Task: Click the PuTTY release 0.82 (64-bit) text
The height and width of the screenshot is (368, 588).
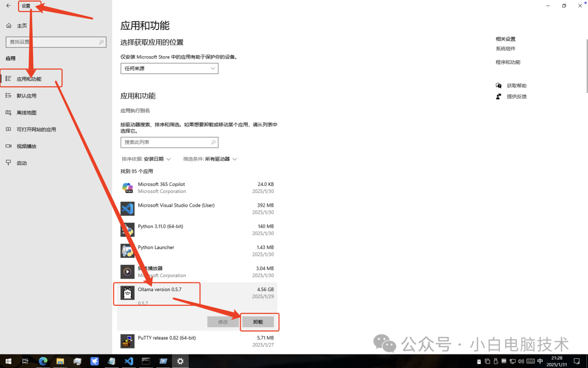Action: (167, 338)
